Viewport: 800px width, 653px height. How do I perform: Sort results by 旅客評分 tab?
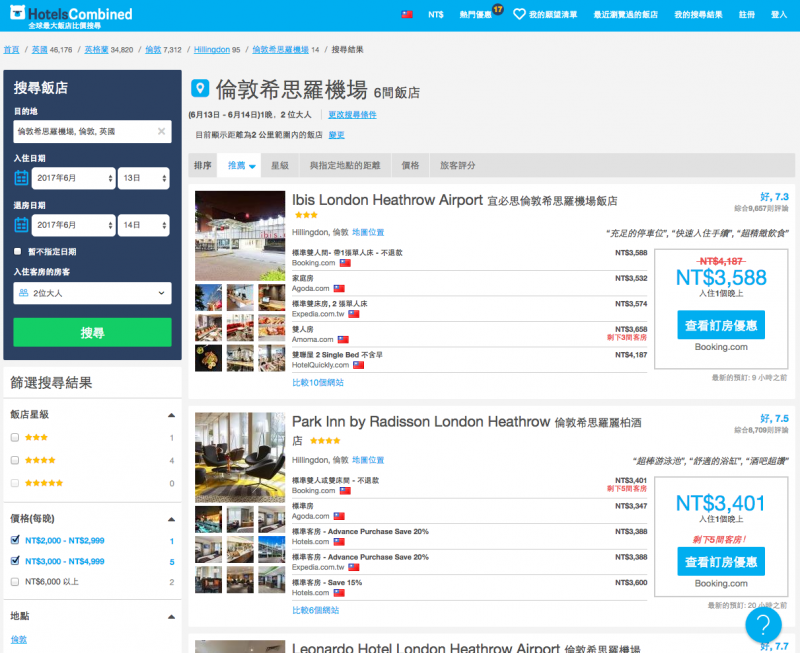(458, 165)
